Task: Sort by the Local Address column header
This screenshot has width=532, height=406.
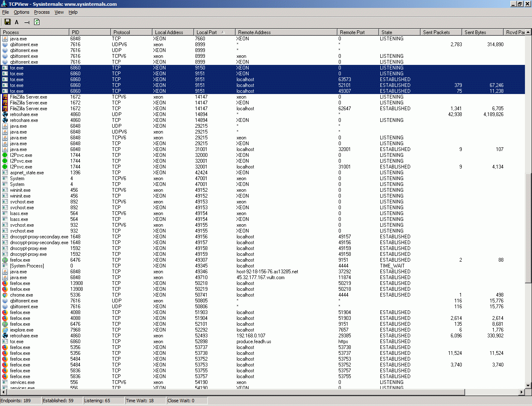Action: click(173, 32)
